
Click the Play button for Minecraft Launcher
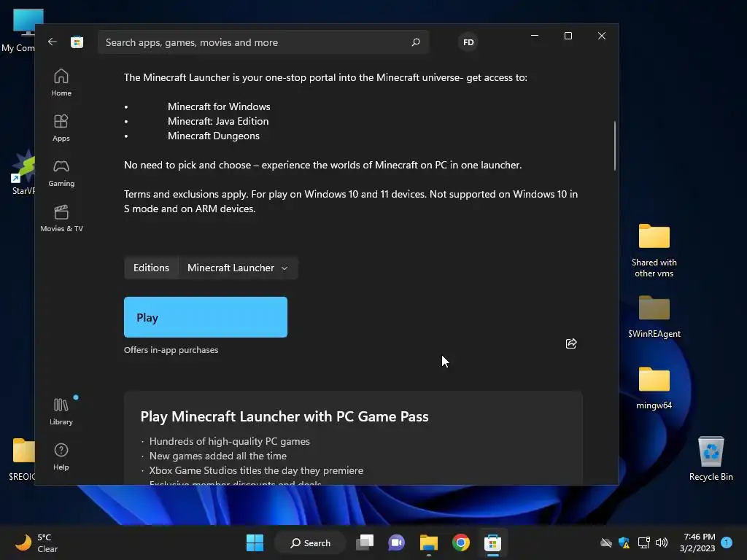tap(205, 317)
